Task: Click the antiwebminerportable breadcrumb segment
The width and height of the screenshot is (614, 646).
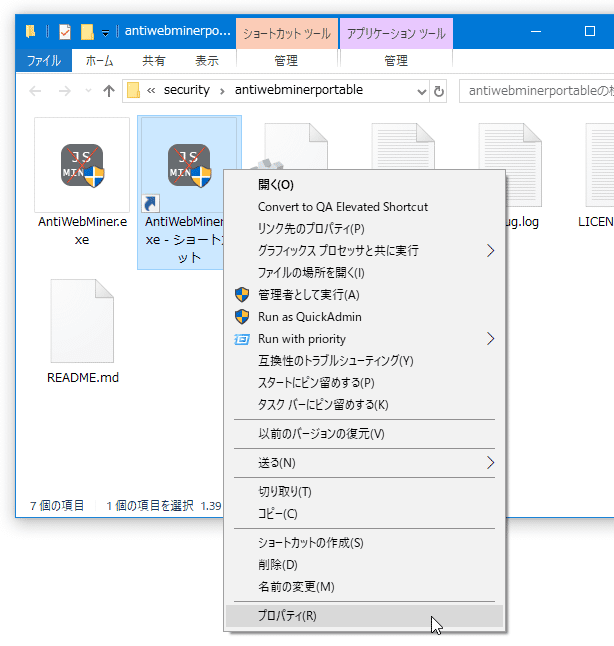Action: click(299, 90)
